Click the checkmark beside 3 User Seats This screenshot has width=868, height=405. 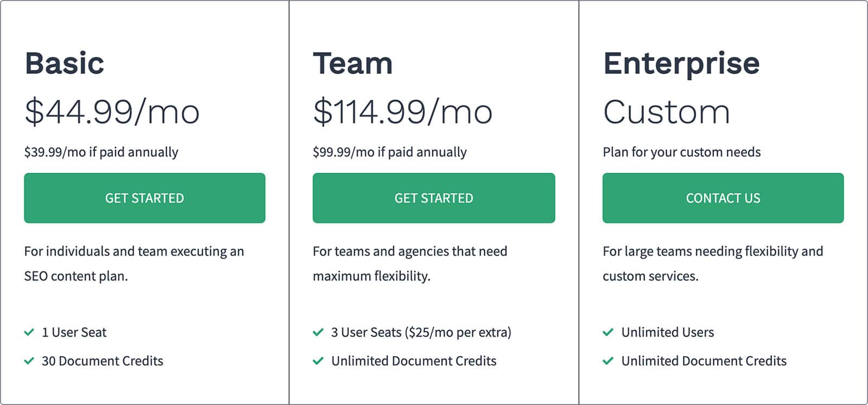coord(318,332)
